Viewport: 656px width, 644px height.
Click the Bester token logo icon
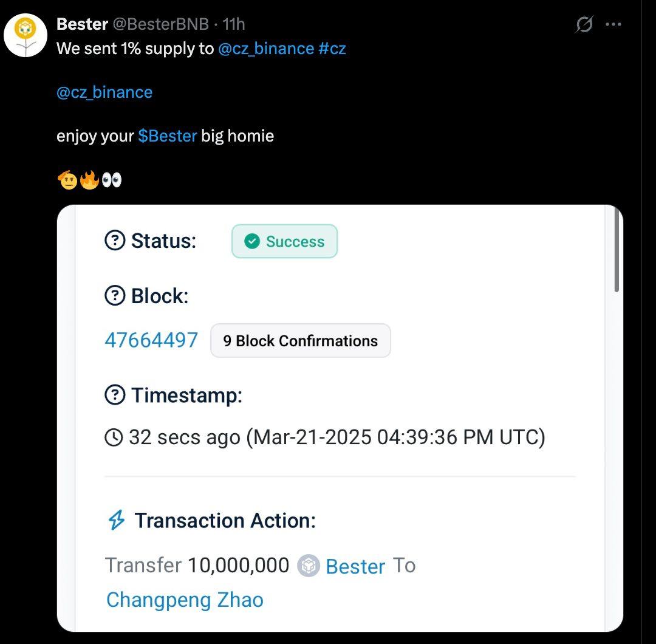(x=309, y=566)
